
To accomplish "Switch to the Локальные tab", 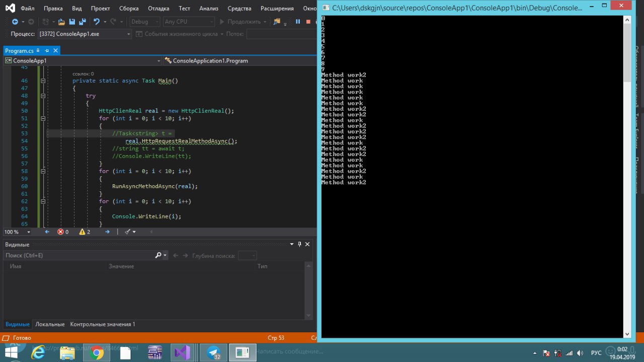I will pyautogui.click(x=50, y=324).
